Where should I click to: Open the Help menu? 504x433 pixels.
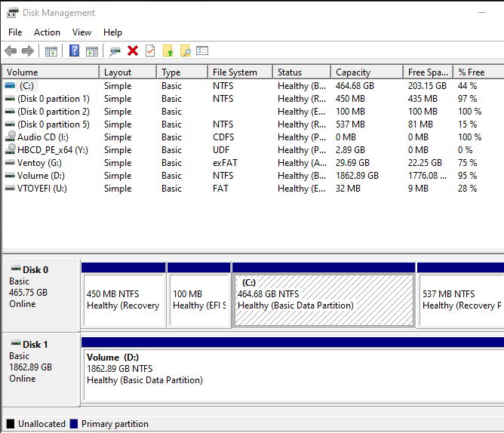112,32
